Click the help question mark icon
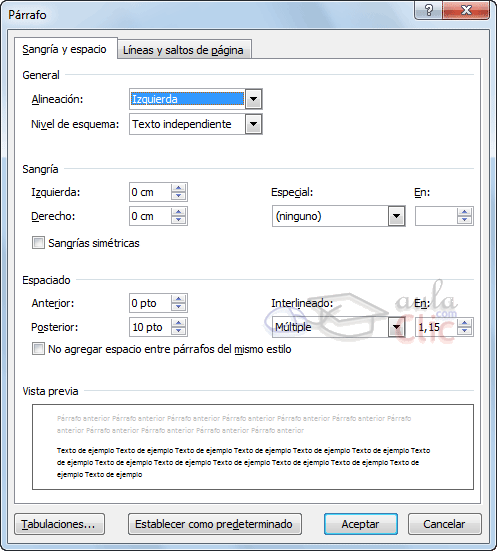497x551 pixels. (429, 10)
